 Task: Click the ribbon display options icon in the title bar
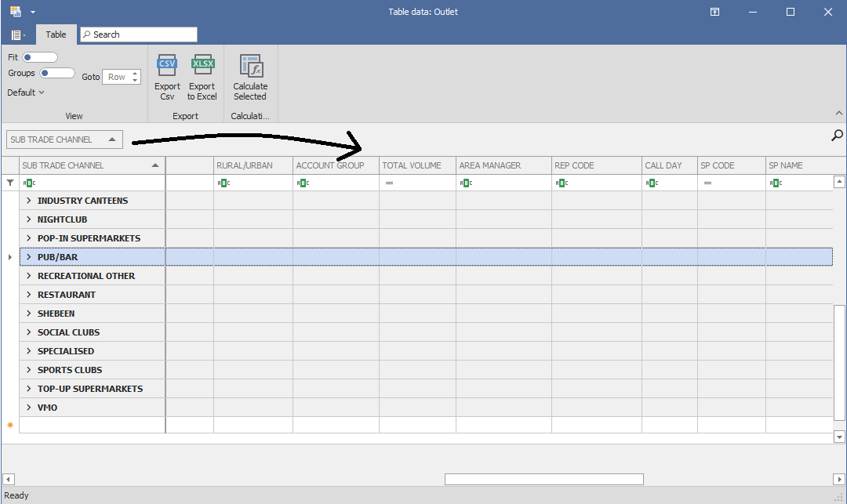715,12
